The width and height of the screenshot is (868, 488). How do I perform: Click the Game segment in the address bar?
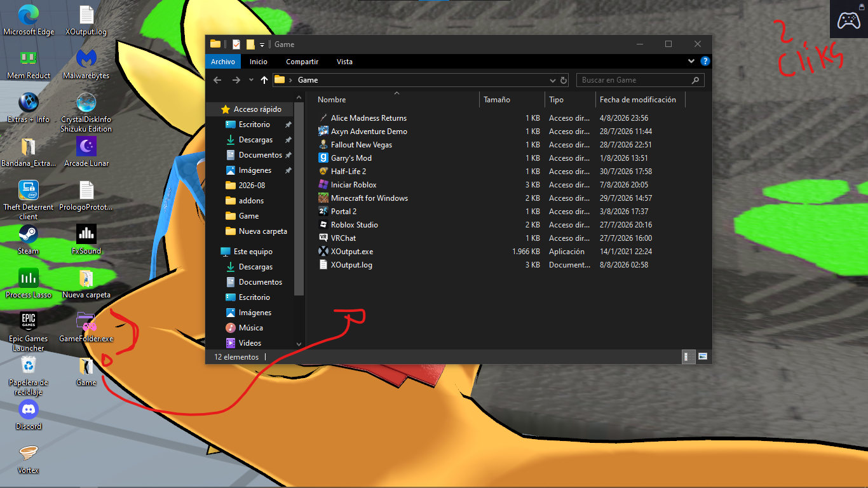tap(308, 80)
